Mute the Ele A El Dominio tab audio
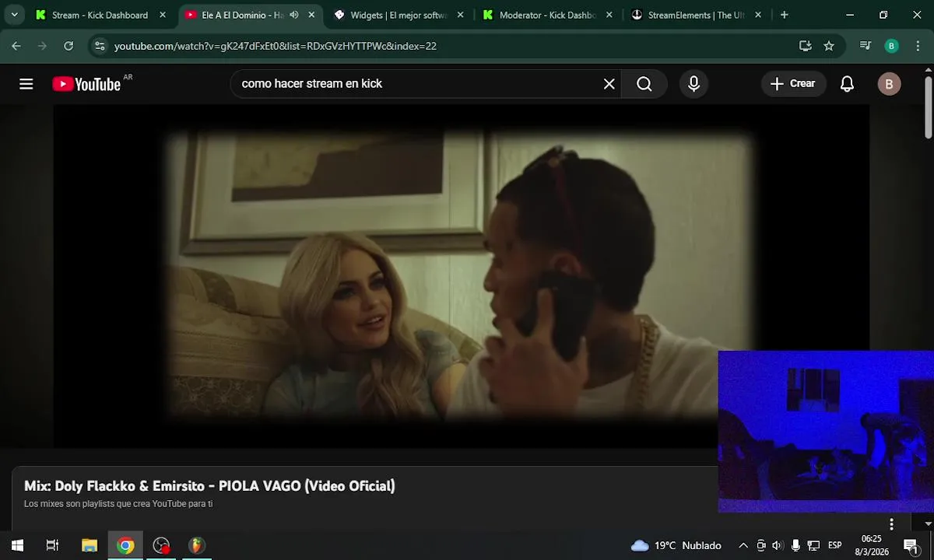The height and width of the screenshot is (560, 934). click(294, 15)
